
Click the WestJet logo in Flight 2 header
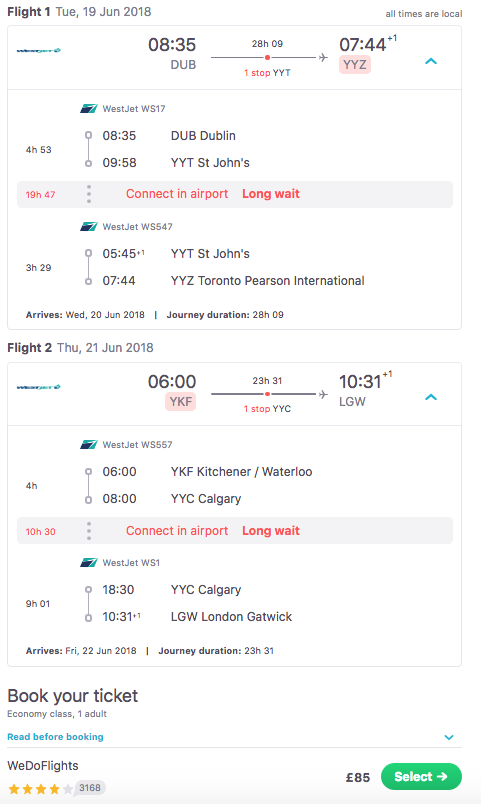(39, 387)
